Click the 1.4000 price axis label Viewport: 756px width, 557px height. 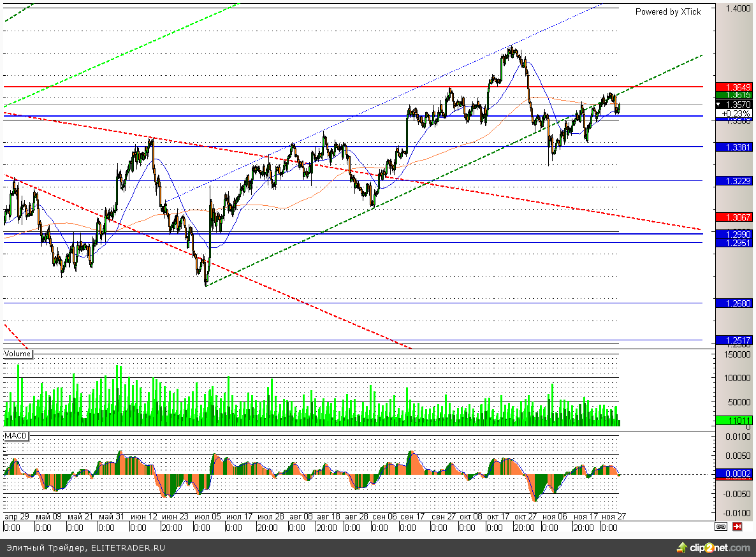pyautogui.click(x=738, y=8)
